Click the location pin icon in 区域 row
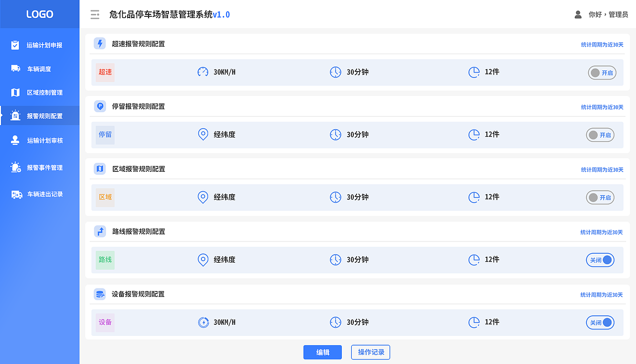The image size is (636, 364). (x=203, y=197)
